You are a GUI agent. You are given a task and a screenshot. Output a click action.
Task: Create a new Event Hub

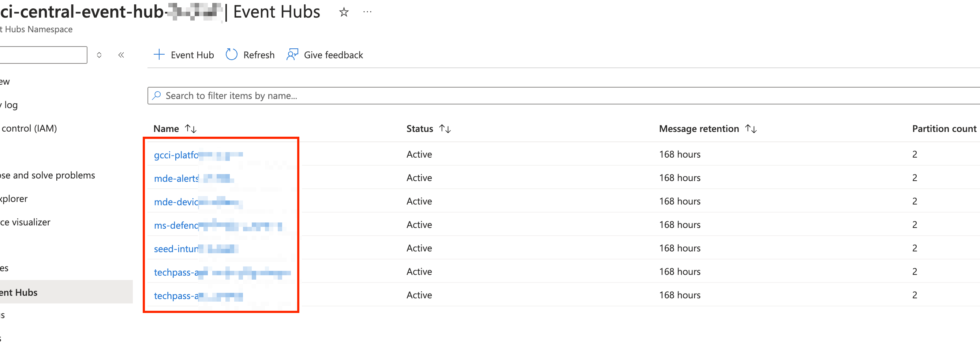click(183, 55)
